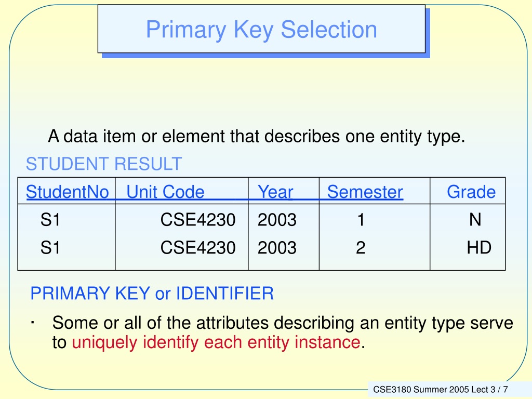Image resolution: width=532 pixels, height=399 pixels.
Task: Click the Primary Key Selection title
Action: pyautogui.click(x=261, y=30)
